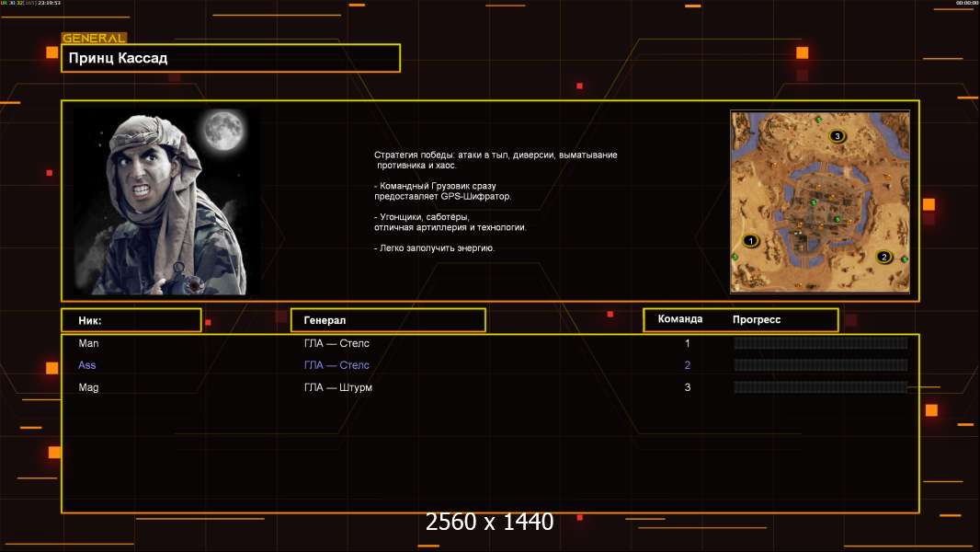Click Prince Kassad's portrait image
The width and height of the screenshot is (980, 552).
[x=165, y=201]
